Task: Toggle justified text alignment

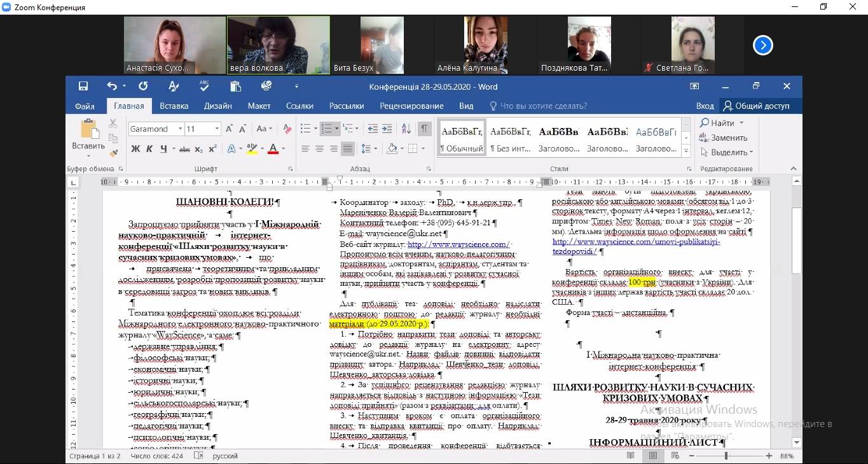Action: point(347,149)
